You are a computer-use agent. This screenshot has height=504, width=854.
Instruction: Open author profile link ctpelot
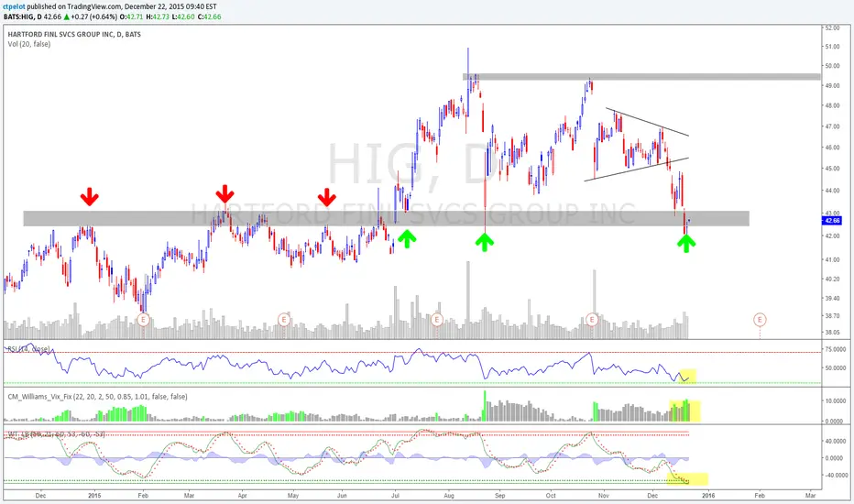pos(14,6)
